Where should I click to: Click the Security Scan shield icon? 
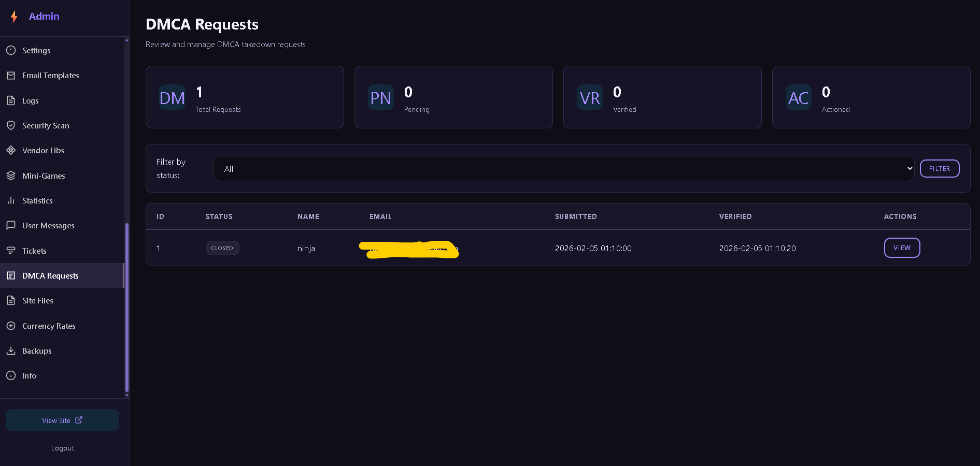(11, 125)
